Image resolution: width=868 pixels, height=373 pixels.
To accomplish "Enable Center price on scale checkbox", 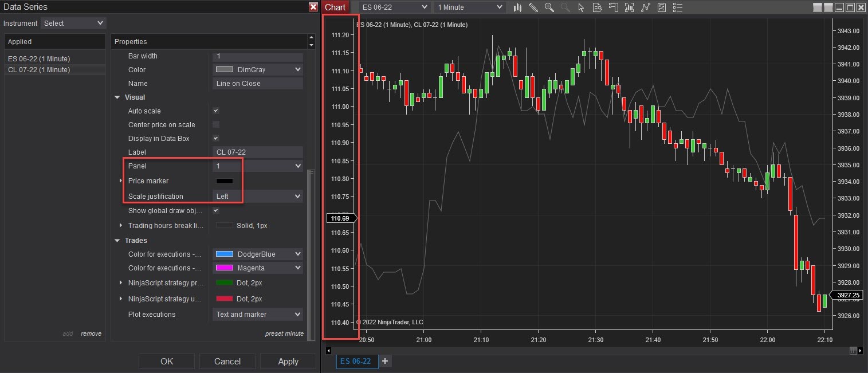I will pos(216,124).
